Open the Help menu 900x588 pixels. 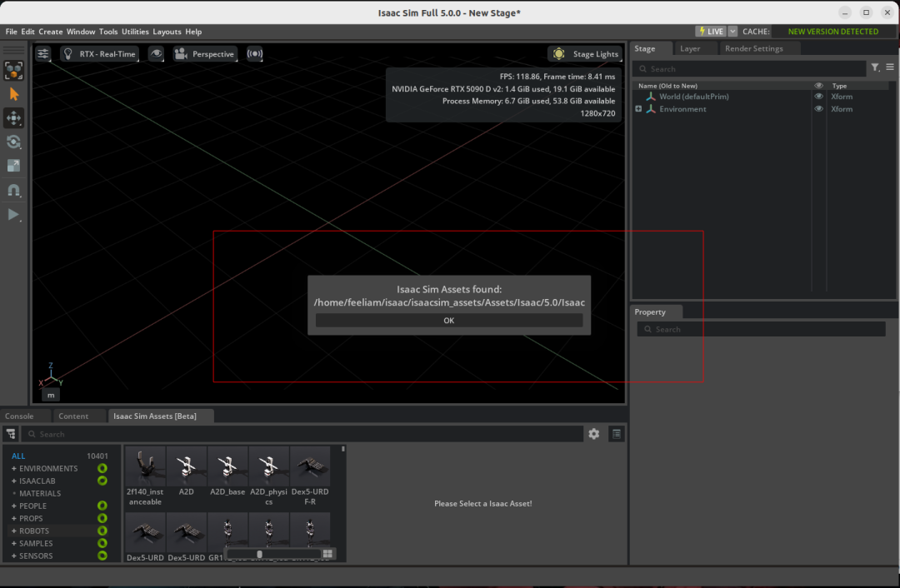[193, 32]
